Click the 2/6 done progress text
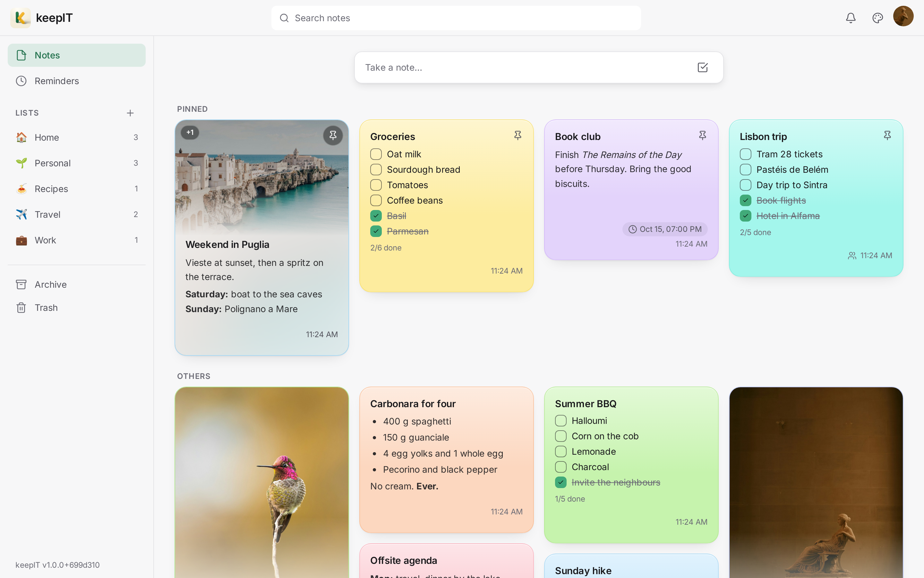Viewport: 924px width, 578px height. [386, 248]
